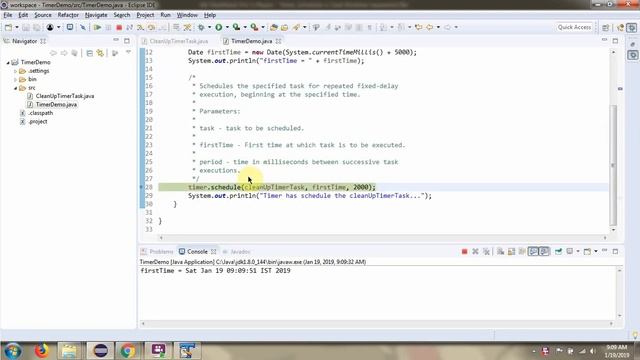Click the Navigator Forward arrow icon
Screen dimensions: 640x360
pyautogui.click(x=64, y=53)
